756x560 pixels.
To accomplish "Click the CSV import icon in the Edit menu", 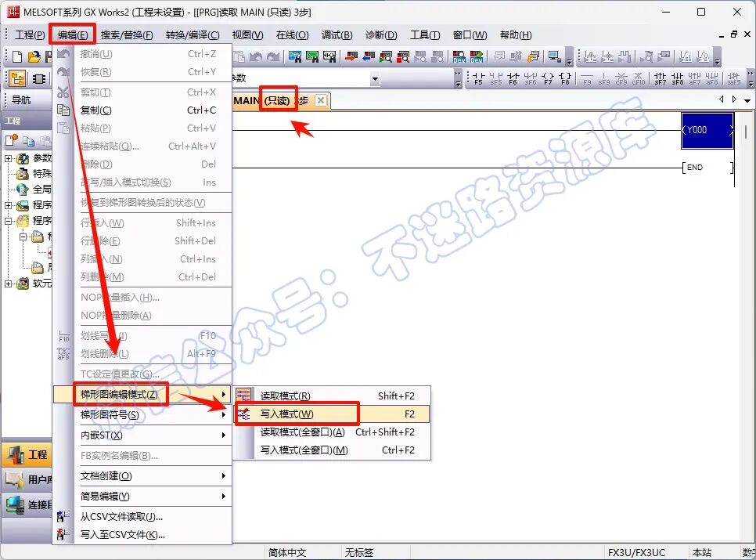I will pyautogui.click(x=63, y=517).
